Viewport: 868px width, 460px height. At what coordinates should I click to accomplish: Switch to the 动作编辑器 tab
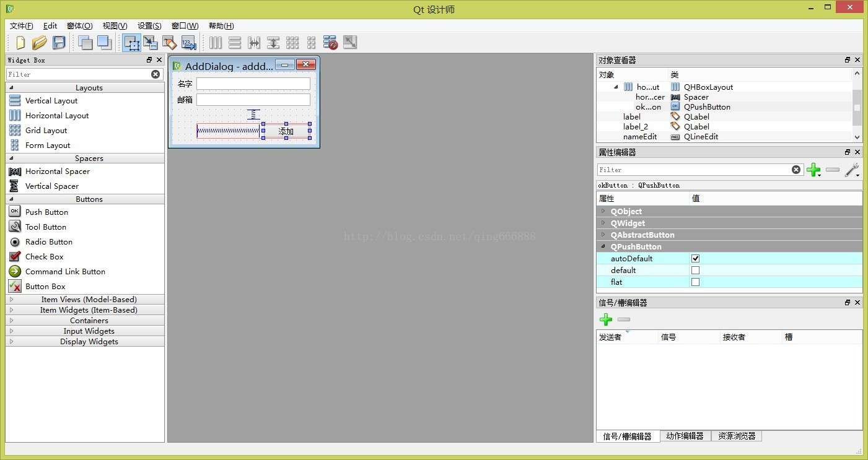pyautogui.click(x=685, y=436)
